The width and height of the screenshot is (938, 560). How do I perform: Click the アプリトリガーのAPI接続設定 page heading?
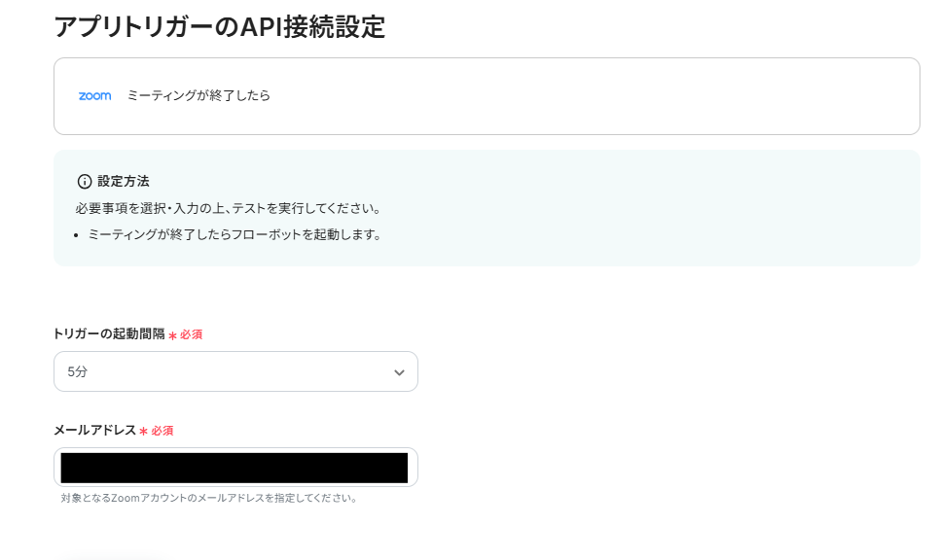point(220,26)
